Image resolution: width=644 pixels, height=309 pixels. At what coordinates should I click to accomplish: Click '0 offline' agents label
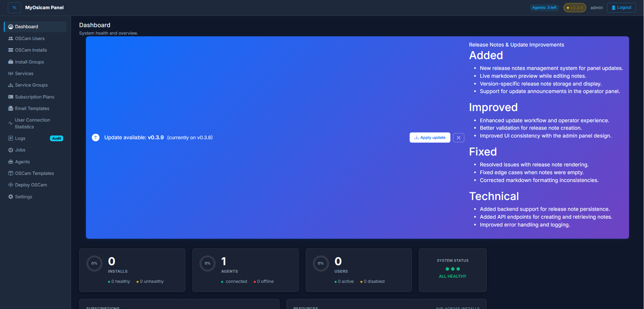pos(264,281)
